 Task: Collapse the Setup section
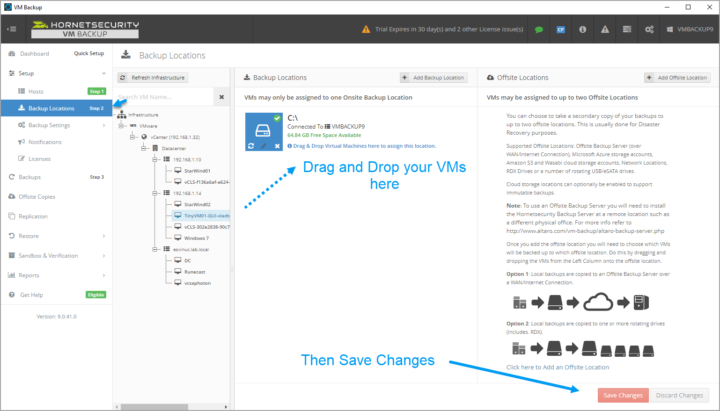point(103,73)
